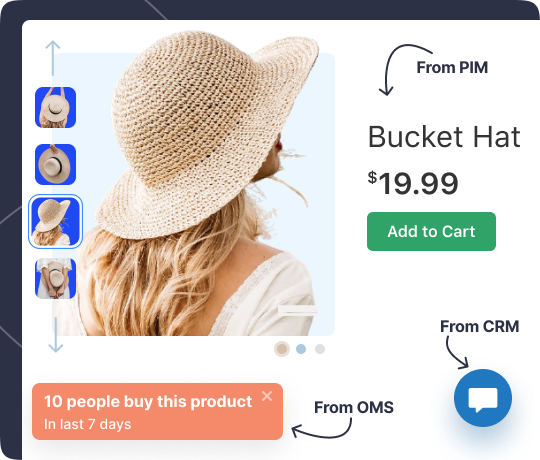Click the down arrow below thumbnails
Viewport: 540px width, 460px height.
pos(55,335)
